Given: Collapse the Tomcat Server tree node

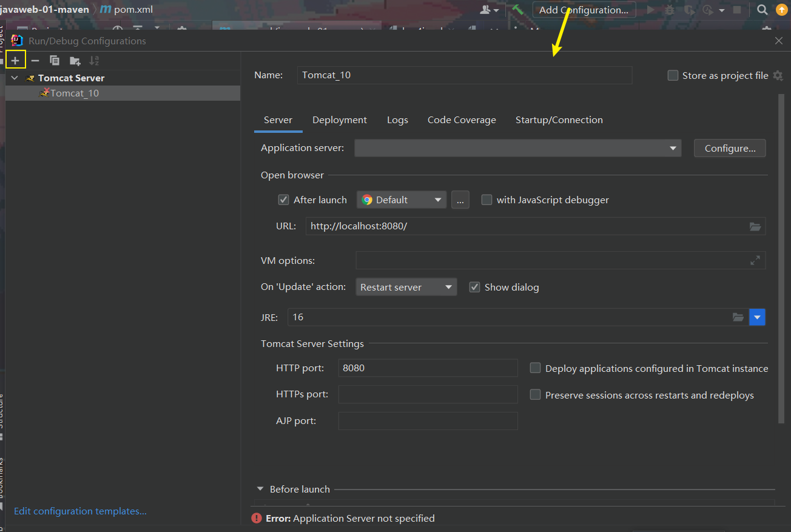Looking at the screenshot, I should tap(15, 78).
